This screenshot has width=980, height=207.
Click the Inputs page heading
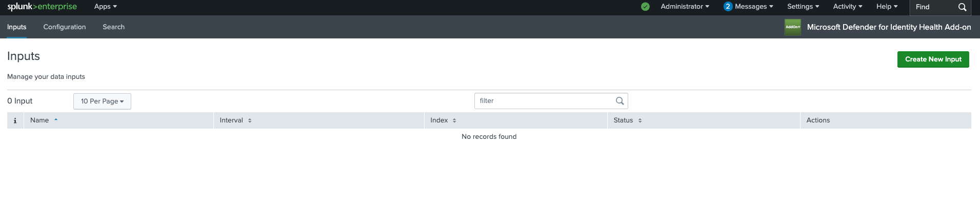(x=24, y=56)
